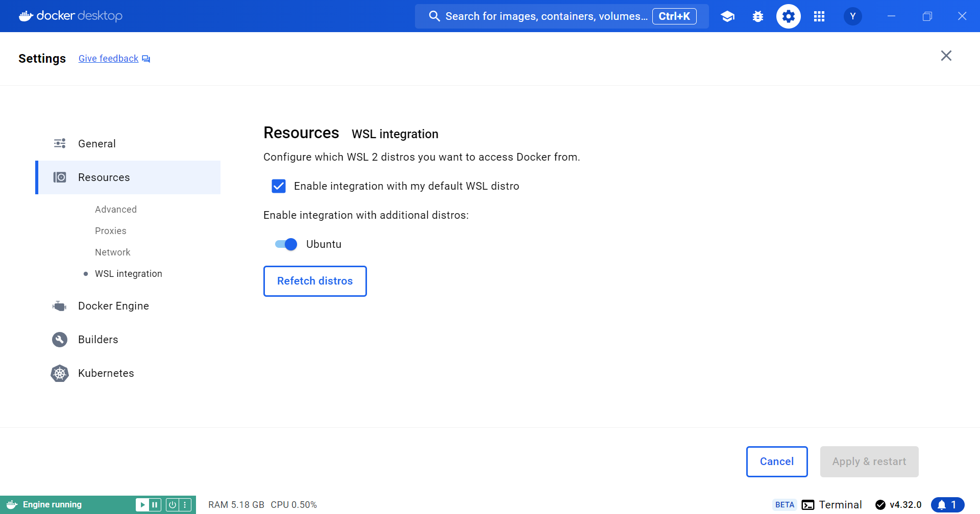Open Kubernetes settings section
Viewport: 980px width, 514px height.
pyautogui.click(x=106, y=373)
